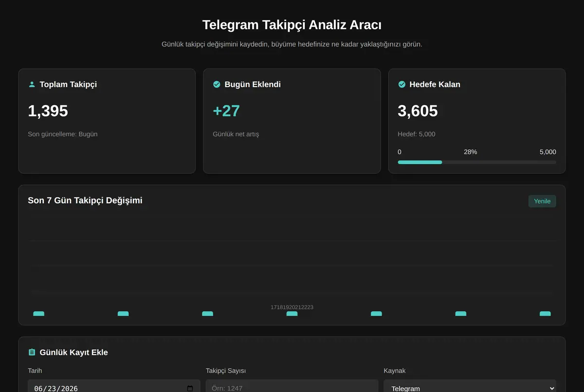The width and height of the screenshot is (584, 392).
Task: Click the Günlük Kayıt Ekle heading
Action: [74, 353]
